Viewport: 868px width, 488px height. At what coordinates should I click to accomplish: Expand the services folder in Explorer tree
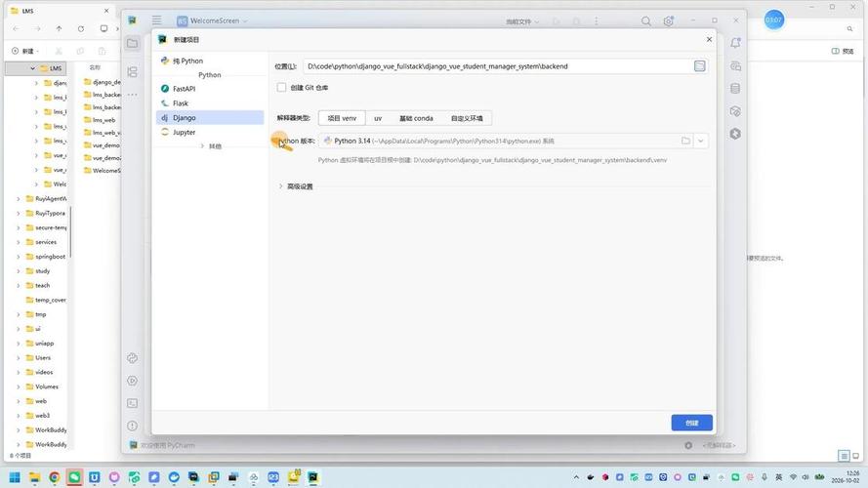pyautogui.click(x=19, y=242)
